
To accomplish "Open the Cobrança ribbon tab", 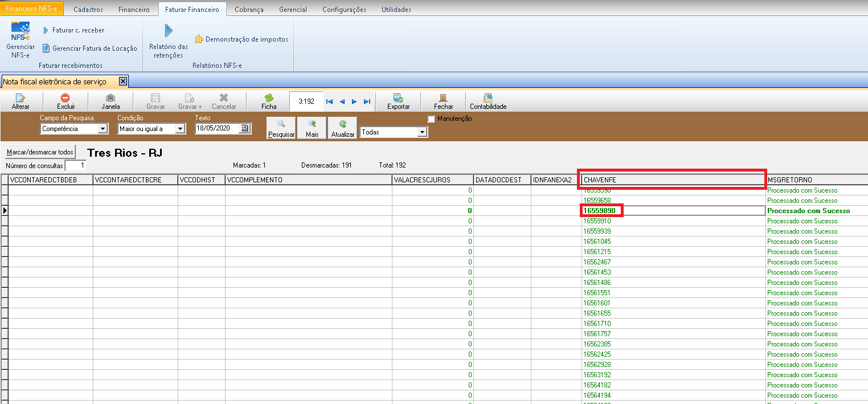I will coord(249,10).
